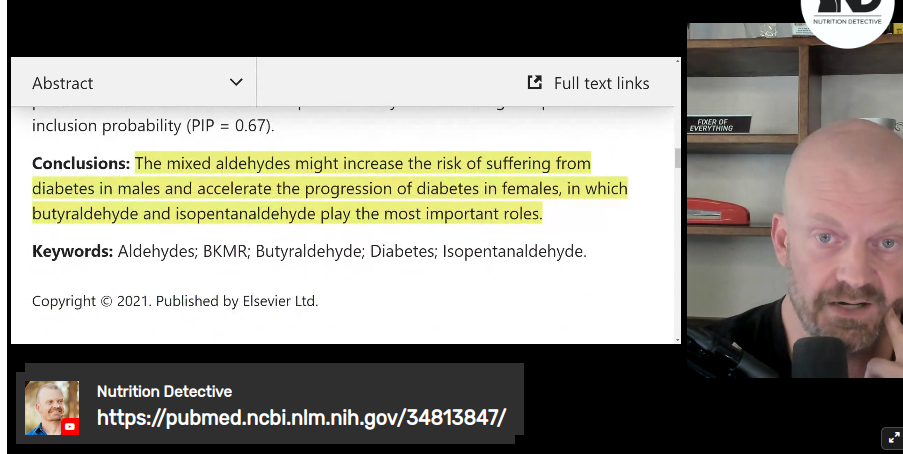
Task: Click the page scrollbar thumb
Action: click(x=677, y=158)
